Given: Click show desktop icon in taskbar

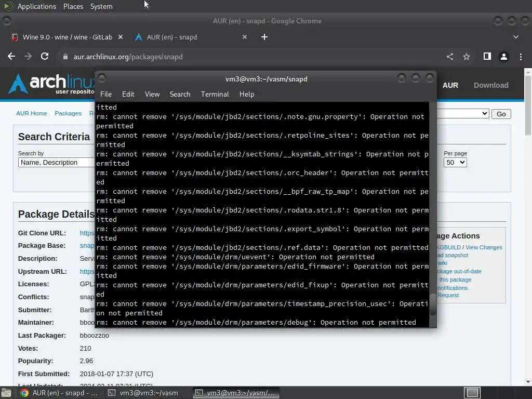Looking at the screenshot, I should click(x=6, y=393).
